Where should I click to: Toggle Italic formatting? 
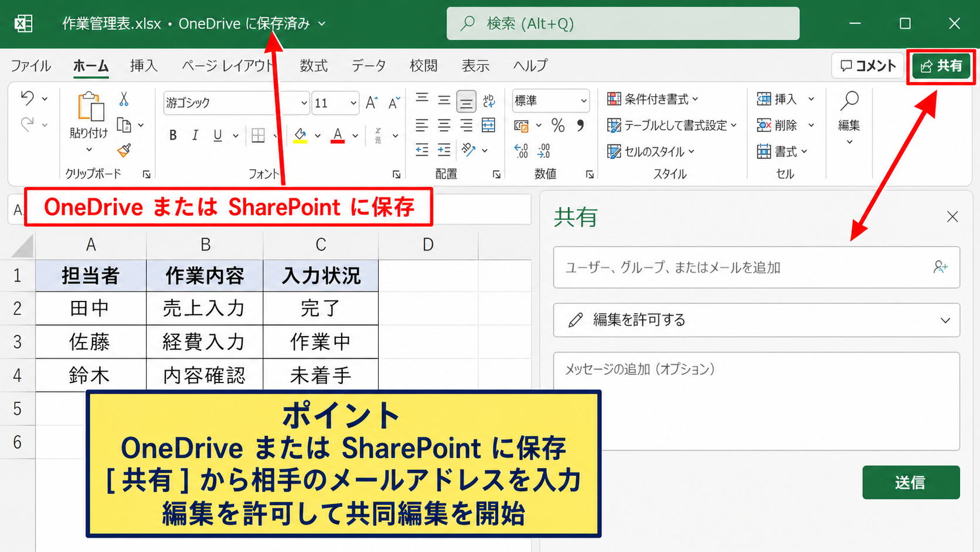[195, 136]
